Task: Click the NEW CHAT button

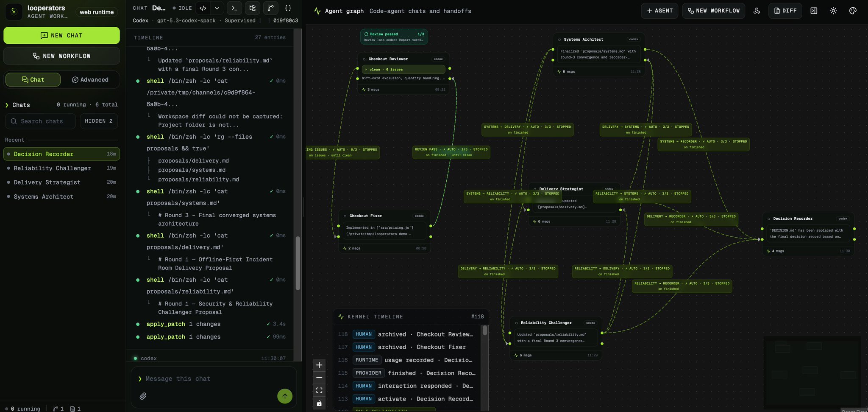Action: click(x=61, y=36)
